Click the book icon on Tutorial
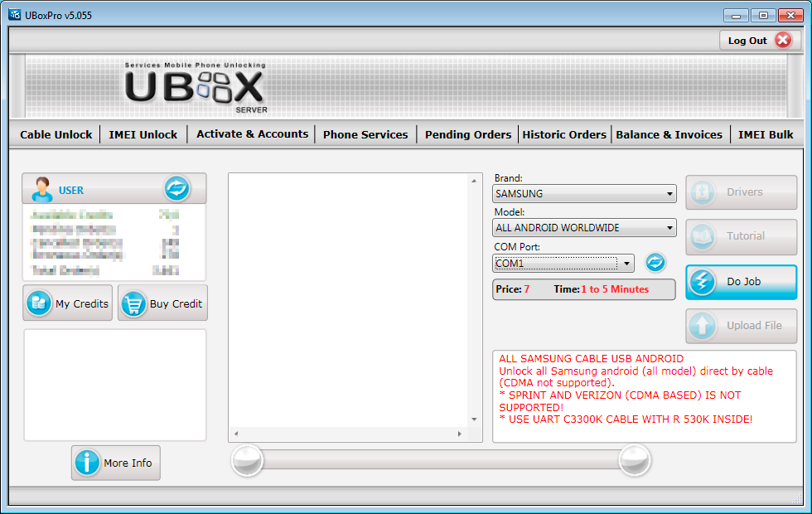This screenshot has height=514, width=812. 703,237
